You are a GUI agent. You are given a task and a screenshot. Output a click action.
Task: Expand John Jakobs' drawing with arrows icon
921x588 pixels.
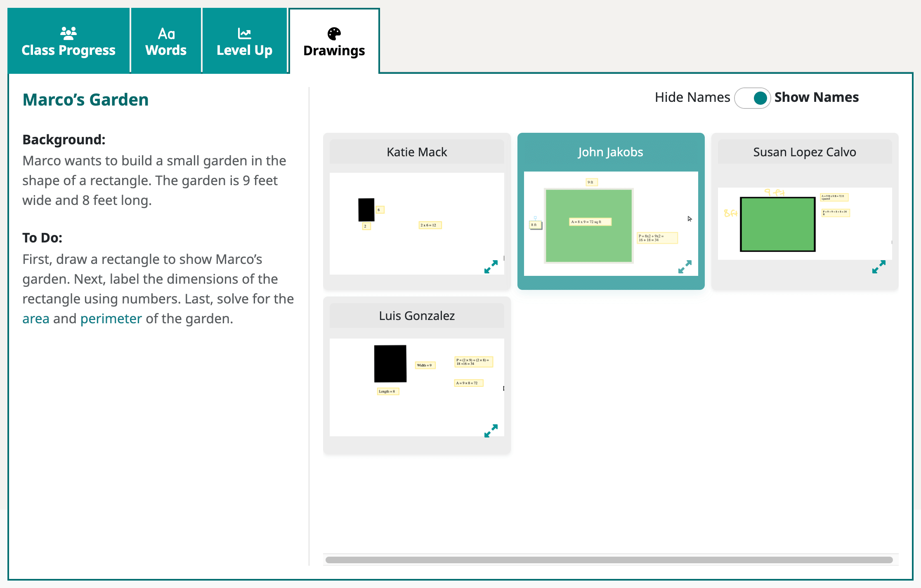pyautogui.click(x=685, y=267)
